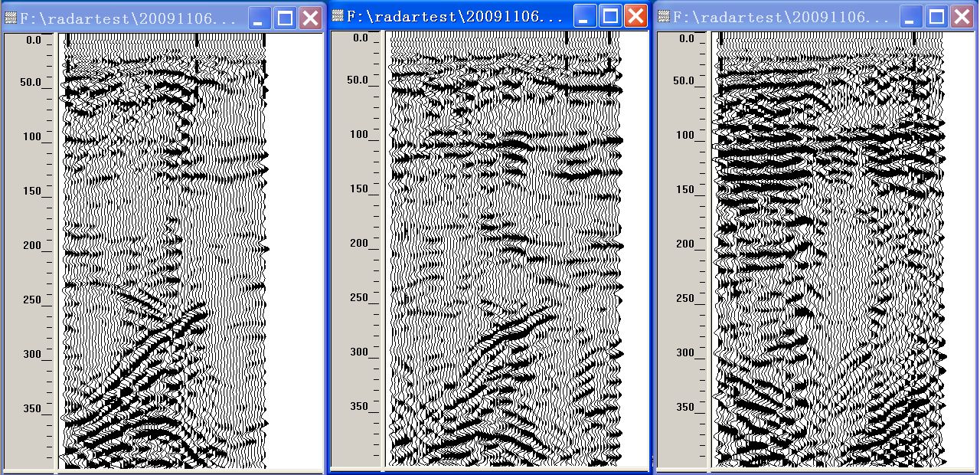Image resolution: width=980 pixels, height=475 pixels.
Task: Close the leftmost radar data window
Action: (x=310, y=18)
